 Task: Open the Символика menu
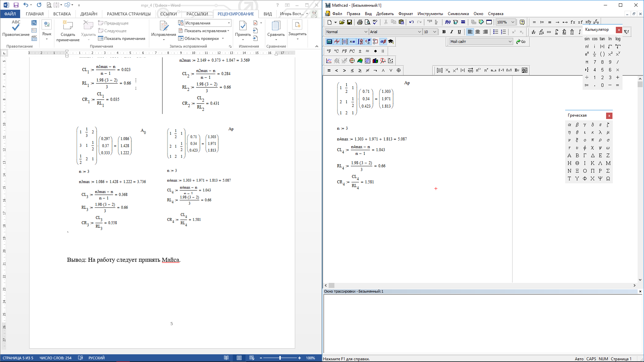coord(458,14)
